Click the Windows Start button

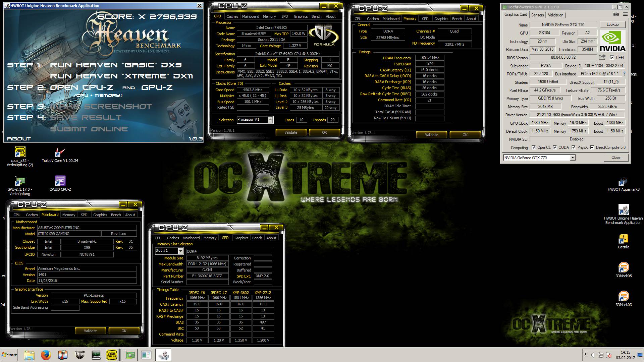(9, 355)
